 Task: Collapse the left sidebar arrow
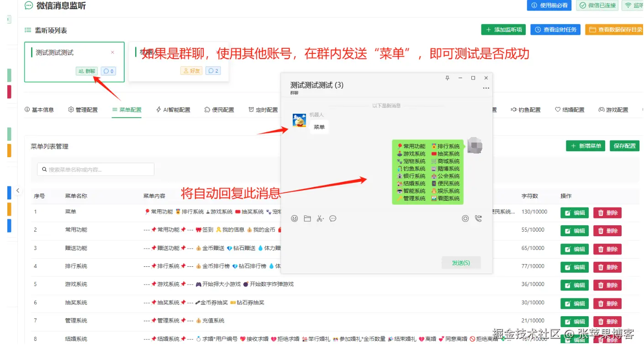[18, 191]
